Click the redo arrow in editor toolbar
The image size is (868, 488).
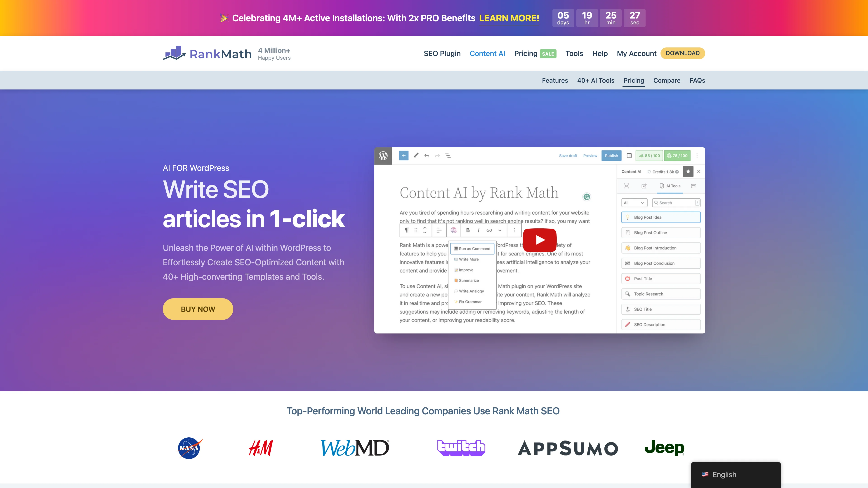tap(437, 156)
